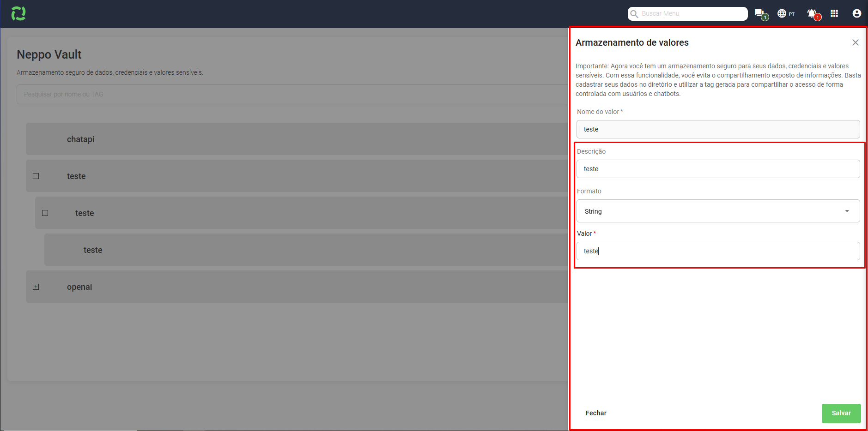Expand the openai directory

tap(36, 287)
